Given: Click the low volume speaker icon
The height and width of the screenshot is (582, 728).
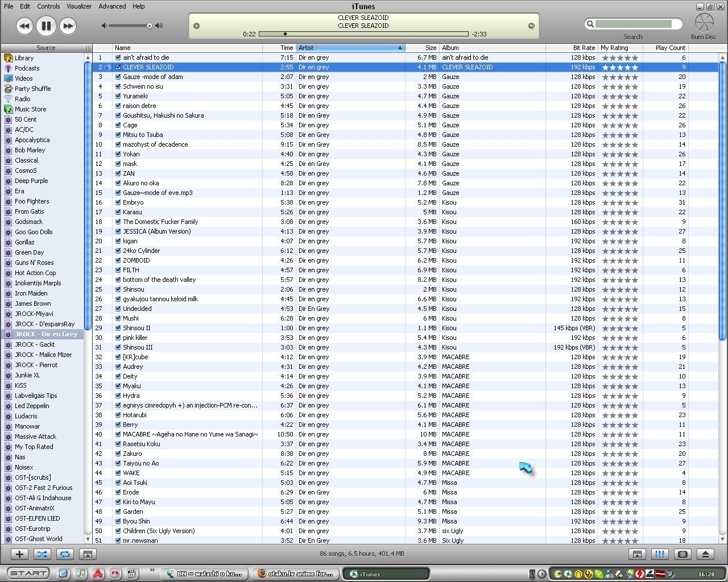Looking at the screenshot, I should (104, 26).
